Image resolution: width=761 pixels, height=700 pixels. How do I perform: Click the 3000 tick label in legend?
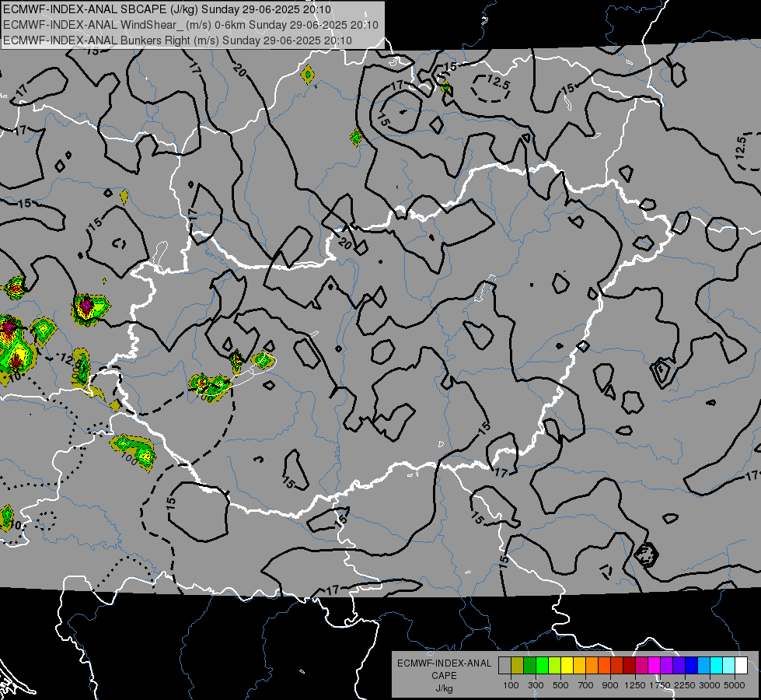click(710, 685)
